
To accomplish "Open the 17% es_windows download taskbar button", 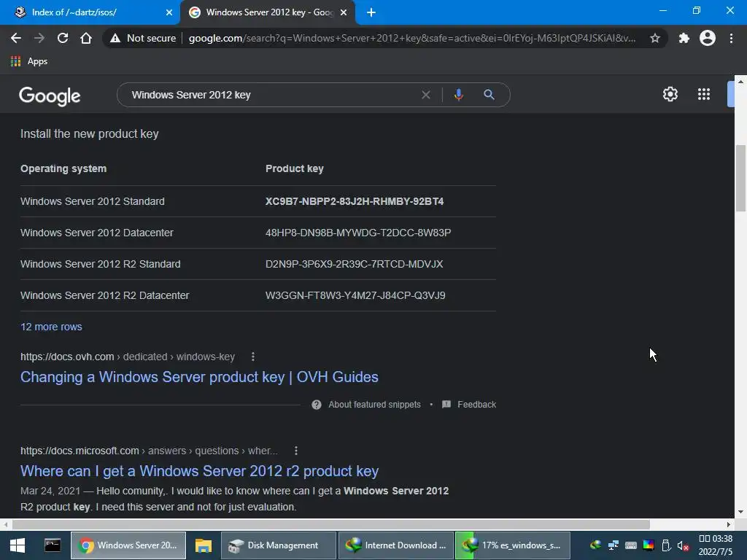I will click(x=513, y=545).
